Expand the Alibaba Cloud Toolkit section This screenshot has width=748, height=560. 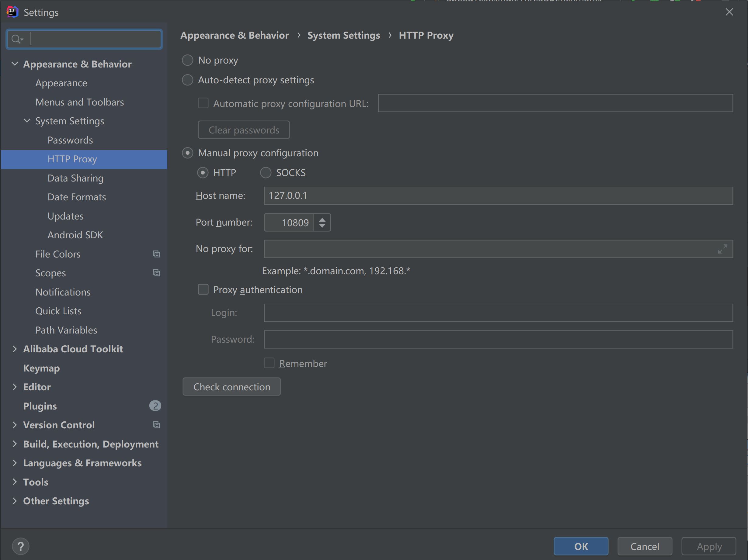pos(15,349)
